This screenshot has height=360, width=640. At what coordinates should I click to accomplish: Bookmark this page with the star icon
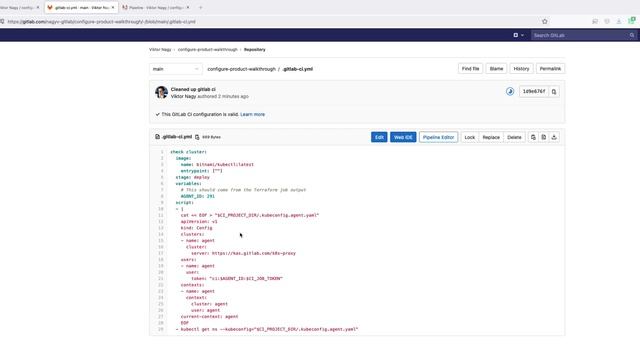coord(544,21)
